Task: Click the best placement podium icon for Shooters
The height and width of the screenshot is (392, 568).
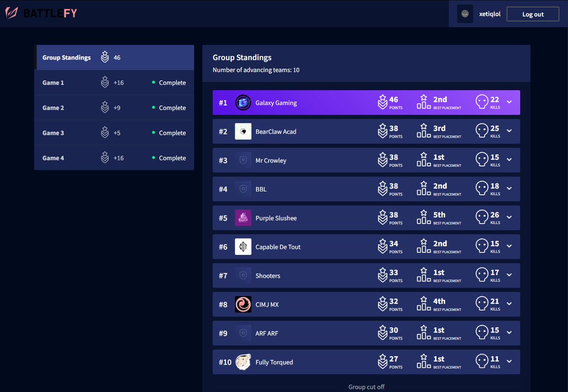Action: (x=424, y=275)
